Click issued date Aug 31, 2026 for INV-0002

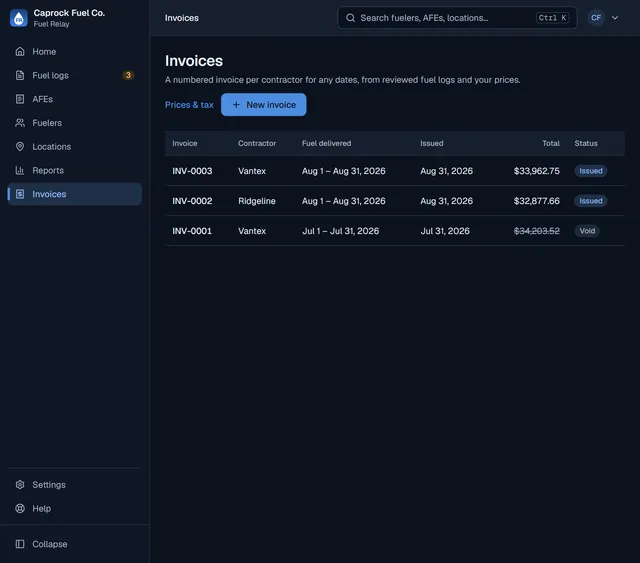click(x=447, y=201)
